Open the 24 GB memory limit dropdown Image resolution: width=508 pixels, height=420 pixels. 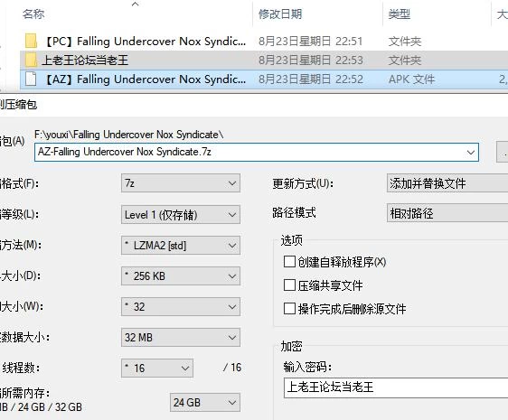tap(205, 403)
